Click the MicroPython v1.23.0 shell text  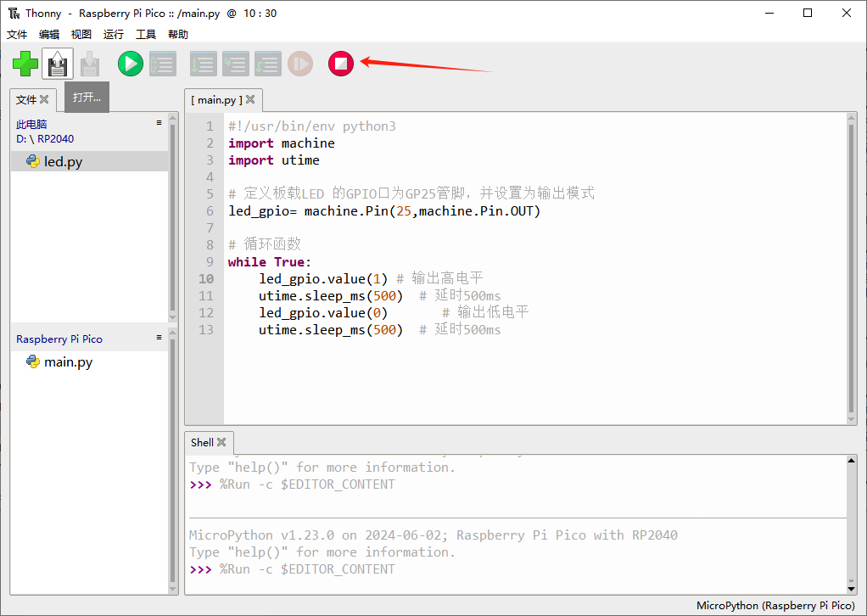[x=433, y=535]
